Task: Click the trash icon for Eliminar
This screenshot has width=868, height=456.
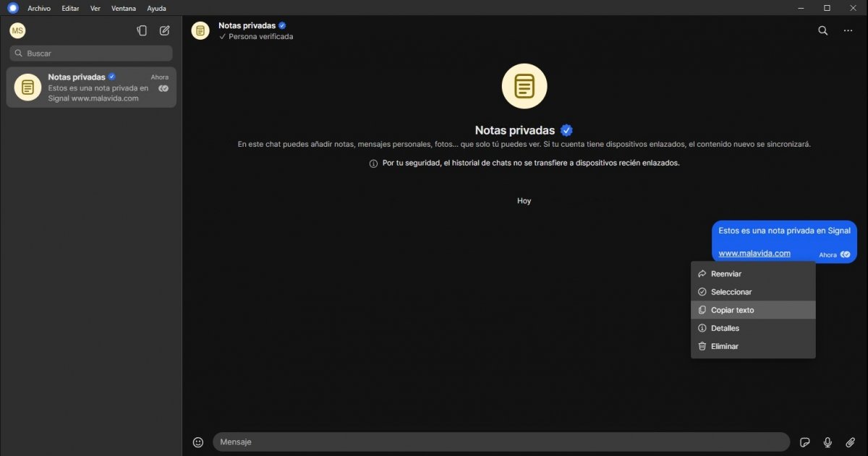Action: tap(702, 346)
